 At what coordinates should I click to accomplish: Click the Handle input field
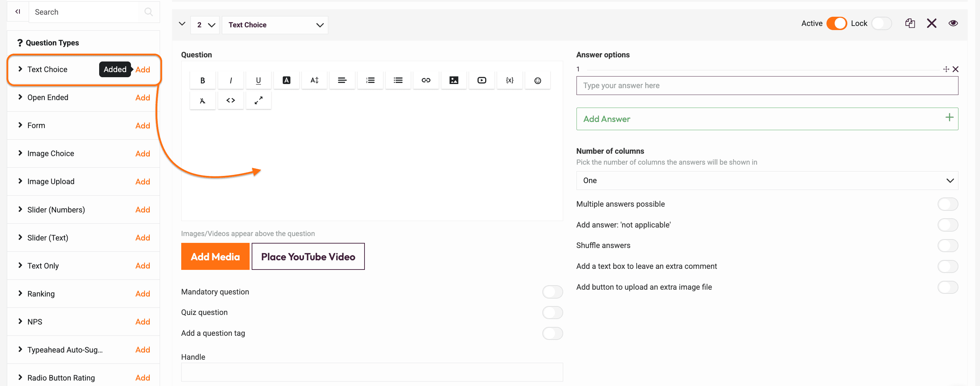(372, 372)
